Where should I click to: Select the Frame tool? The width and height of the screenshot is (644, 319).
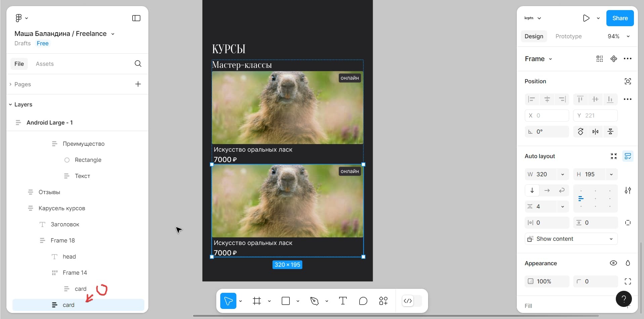coord(257,301)
